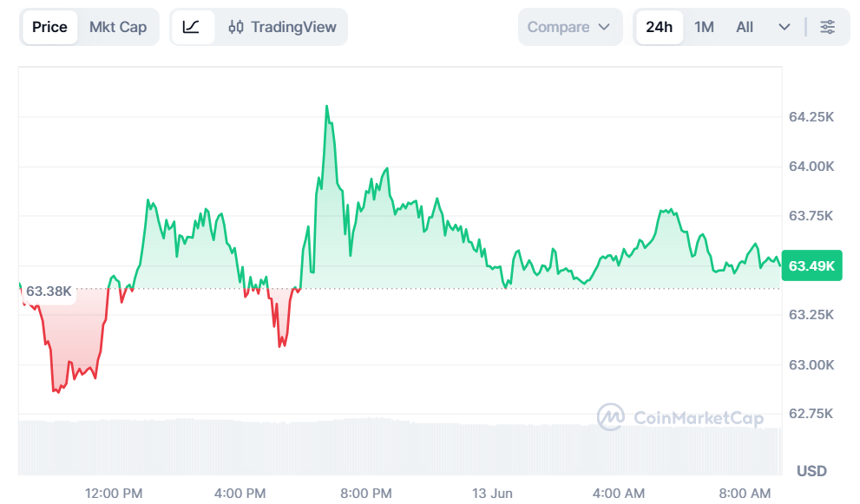
Task: Select the Price toggle
Action: pyautogui.click(x=50, y=27)
